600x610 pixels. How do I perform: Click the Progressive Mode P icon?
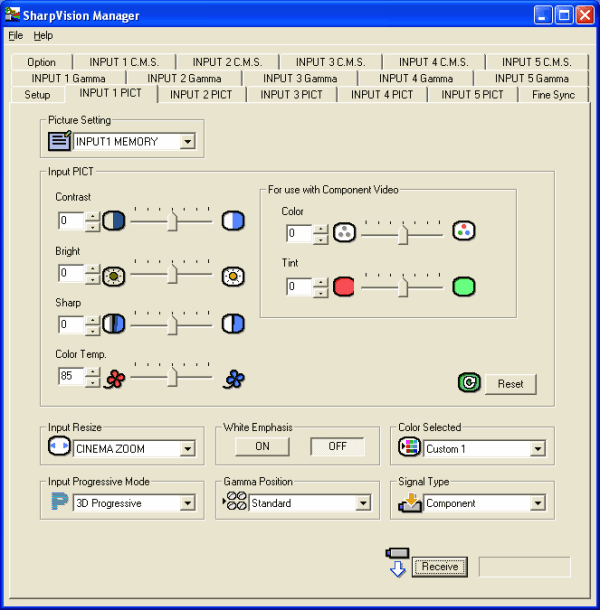pyautogui.click(x=60, y=501)
